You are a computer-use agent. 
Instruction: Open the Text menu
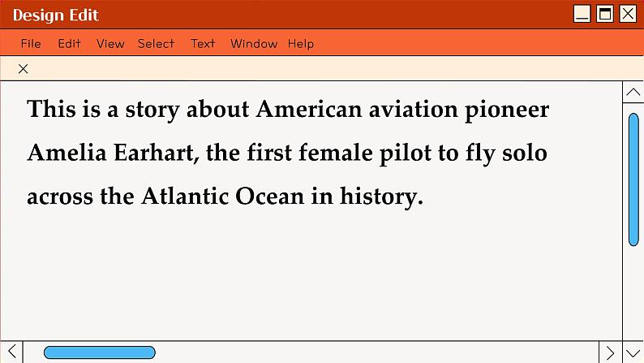click(203, 44)
